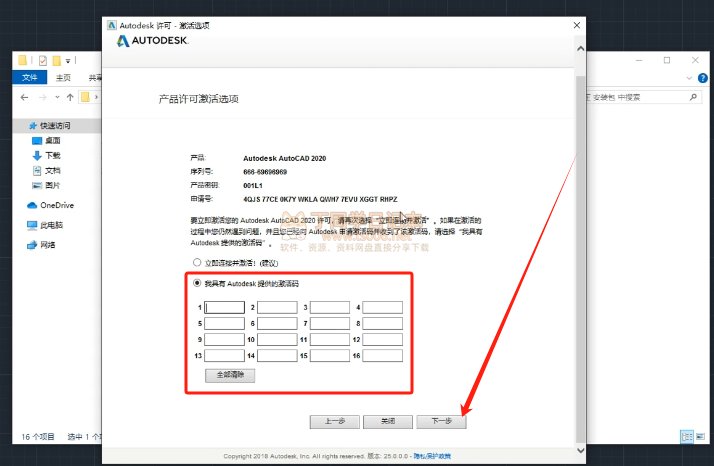Click the Autodesk icon in the dialog title bar
Image resolution: width=714 pixels, height=466 pixels.
(x=112, y=26)
